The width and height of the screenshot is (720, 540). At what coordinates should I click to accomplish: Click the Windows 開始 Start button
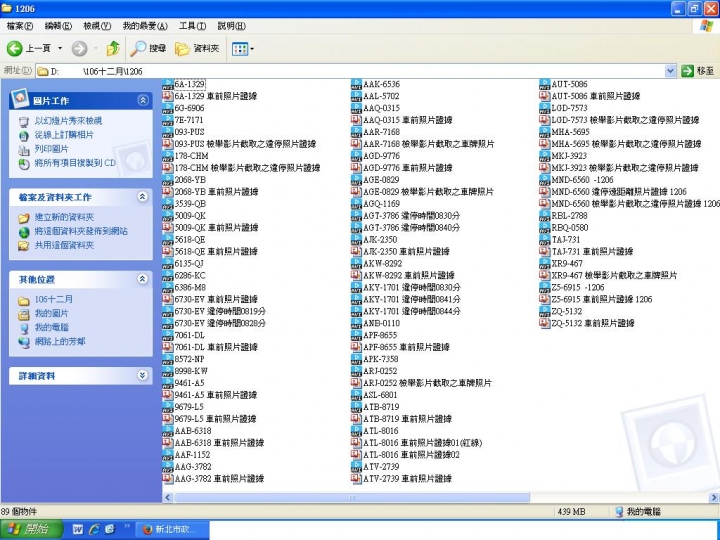[31, 529]
